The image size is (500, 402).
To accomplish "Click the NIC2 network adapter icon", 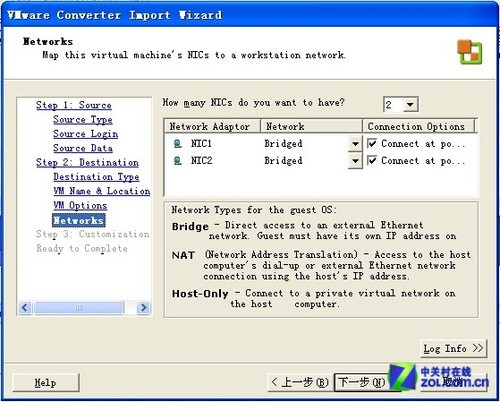I will pyautogui.click(x=178, y=161).
